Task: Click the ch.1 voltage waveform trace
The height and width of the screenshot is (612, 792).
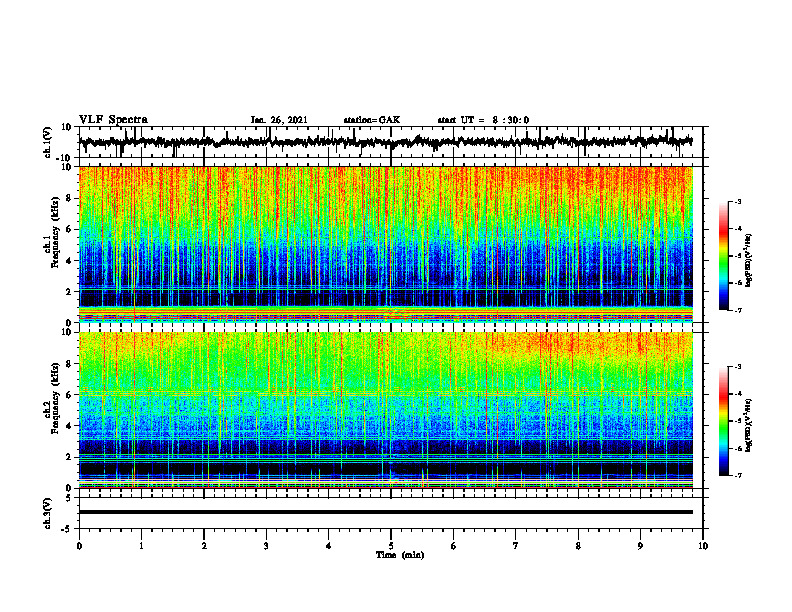Action: 385,142
